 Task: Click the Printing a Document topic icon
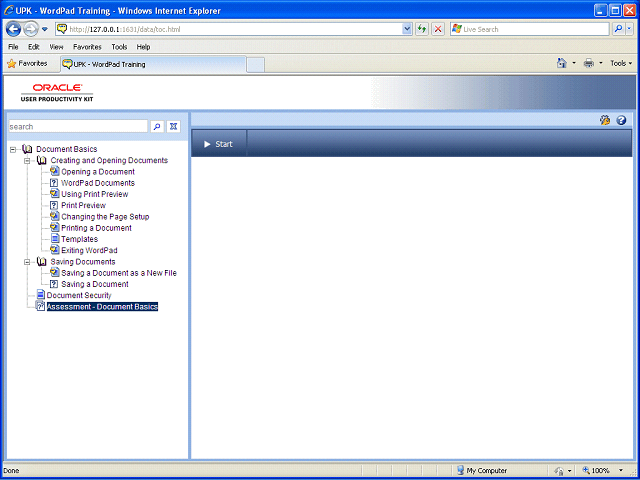click(x=54, y=228)
